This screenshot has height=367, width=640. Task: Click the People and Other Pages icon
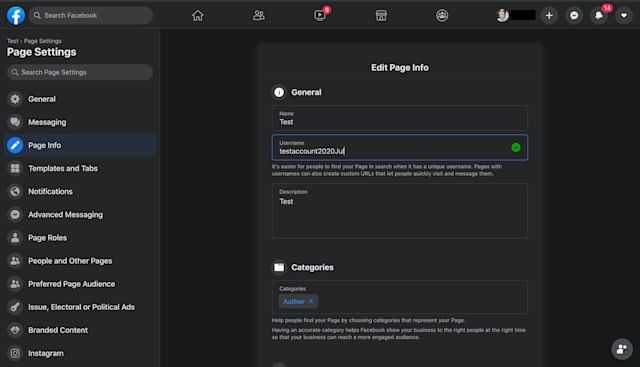pyautogui.click(x=15, y=261)
